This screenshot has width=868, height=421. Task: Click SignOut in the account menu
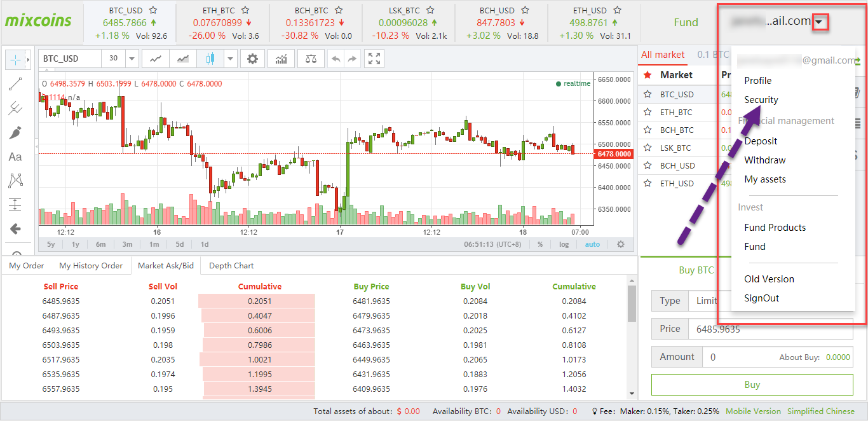(x=762, y=298)
